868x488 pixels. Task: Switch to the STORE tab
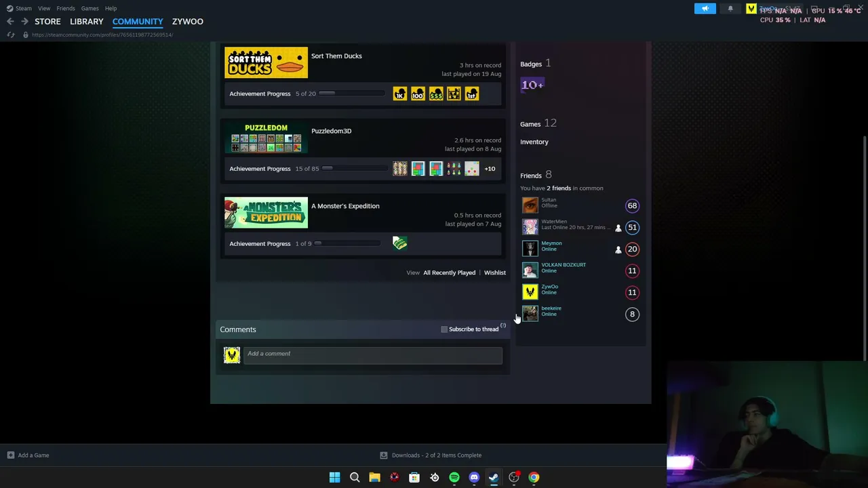47,22
